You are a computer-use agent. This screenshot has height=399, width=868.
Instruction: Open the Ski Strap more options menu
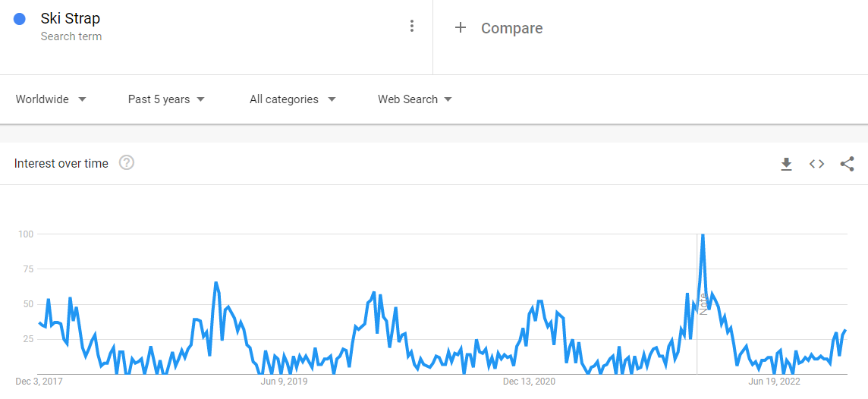coord(412,26)
